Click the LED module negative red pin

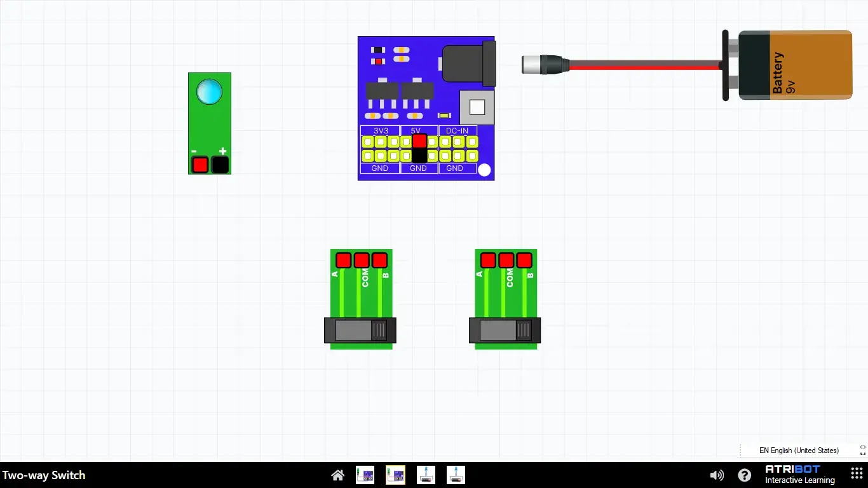click(x=200, y=165)
